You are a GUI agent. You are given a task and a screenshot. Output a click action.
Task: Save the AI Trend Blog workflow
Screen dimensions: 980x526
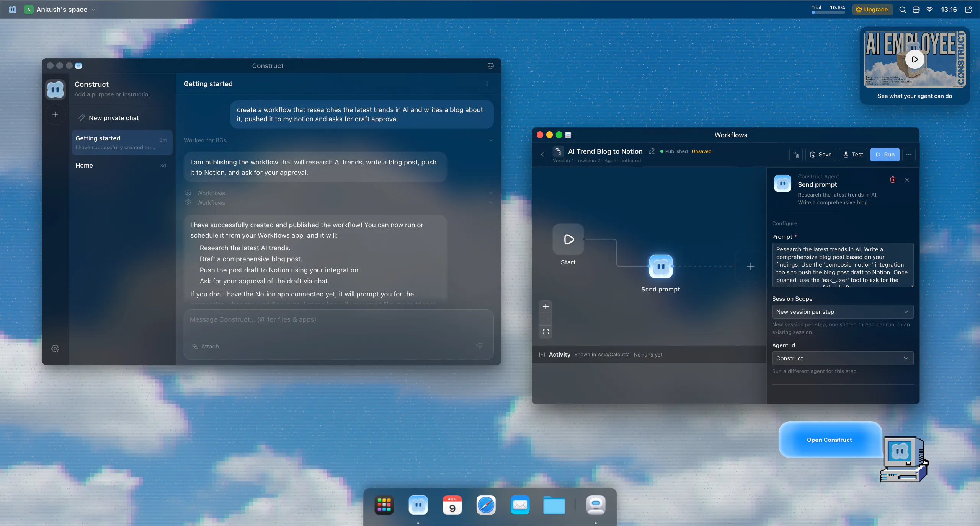[x=821, y=155]
